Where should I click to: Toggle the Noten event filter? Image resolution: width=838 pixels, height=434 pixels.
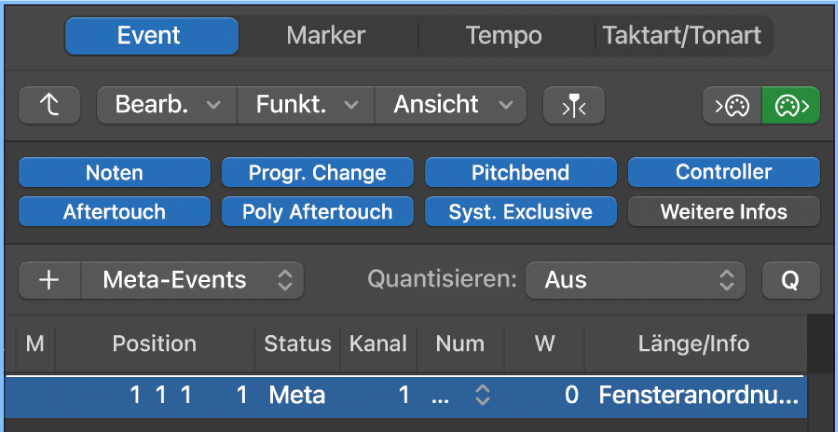tap(114, 172)
